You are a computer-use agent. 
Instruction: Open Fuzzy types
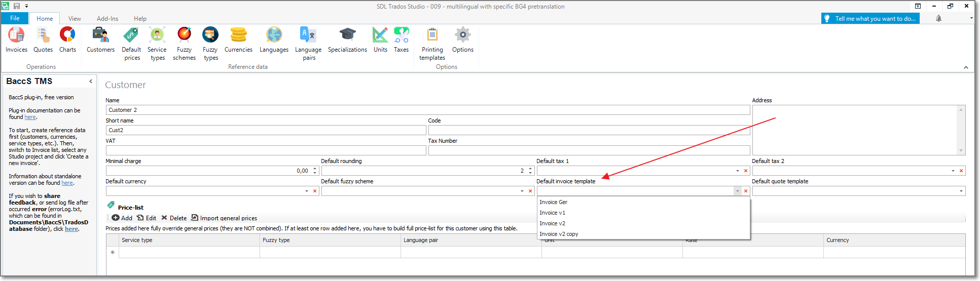click(210, 44)
